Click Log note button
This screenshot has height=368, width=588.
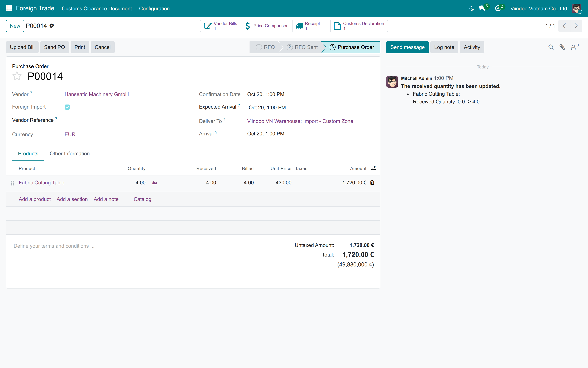[x=444, y=47]
